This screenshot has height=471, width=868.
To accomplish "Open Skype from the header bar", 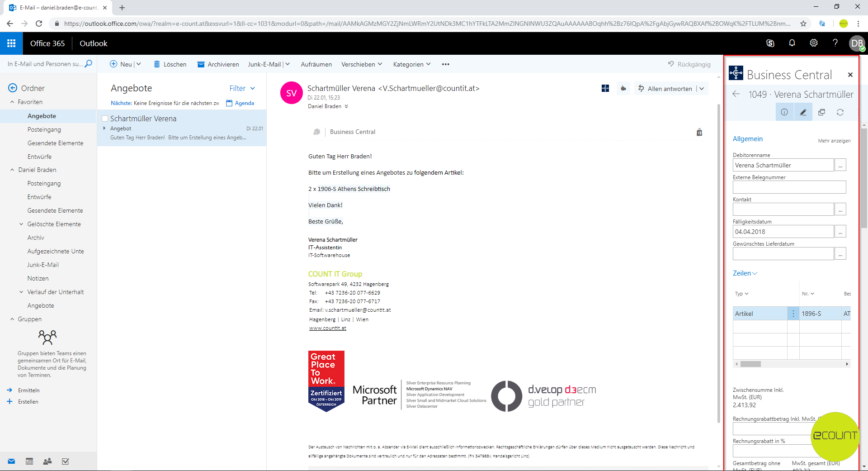I will click(770, 43).
